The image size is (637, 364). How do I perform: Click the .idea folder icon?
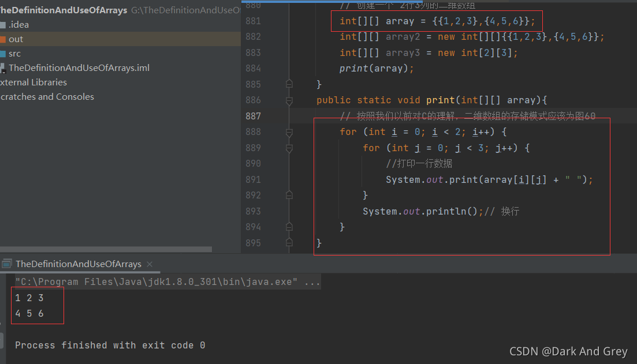click(x=3, y=25)
